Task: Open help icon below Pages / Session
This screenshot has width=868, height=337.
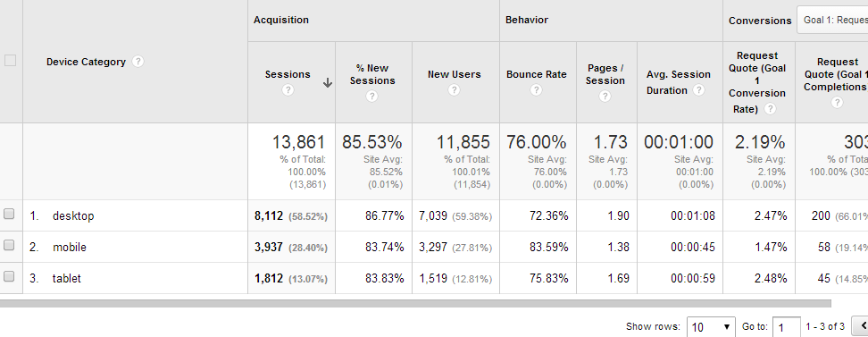Action: tap(605, 96)
